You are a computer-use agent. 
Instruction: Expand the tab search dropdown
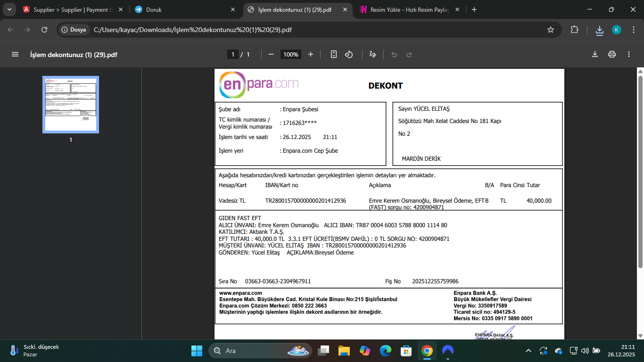[9, 9]
